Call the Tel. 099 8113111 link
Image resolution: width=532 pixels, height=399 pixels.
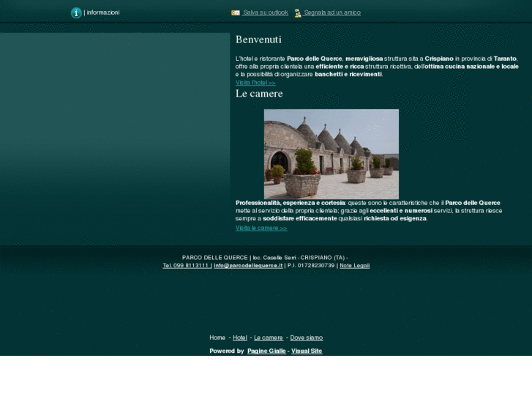[x=186, y=266]
